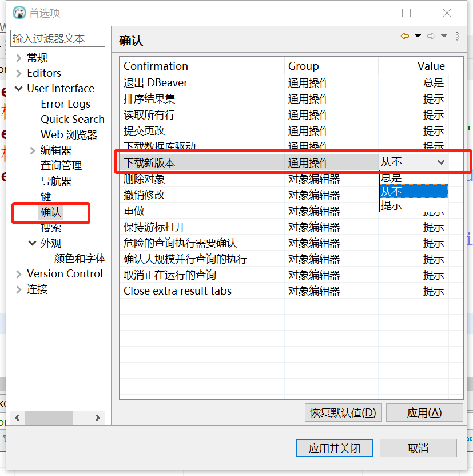
Task: Open Version Control preference page
Action: tap(65, 274)
